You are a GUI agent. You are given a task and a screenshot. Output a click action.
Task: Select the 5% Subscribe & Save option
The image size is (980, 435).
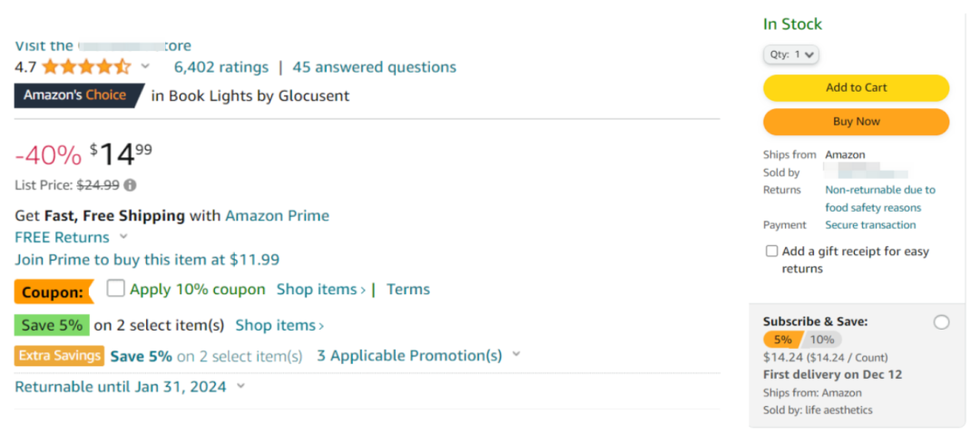point(782,340)
